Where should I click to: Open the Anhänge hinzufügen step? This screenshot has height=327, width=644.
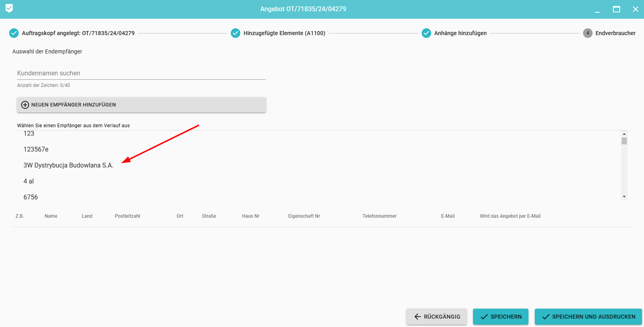(460, 33)
